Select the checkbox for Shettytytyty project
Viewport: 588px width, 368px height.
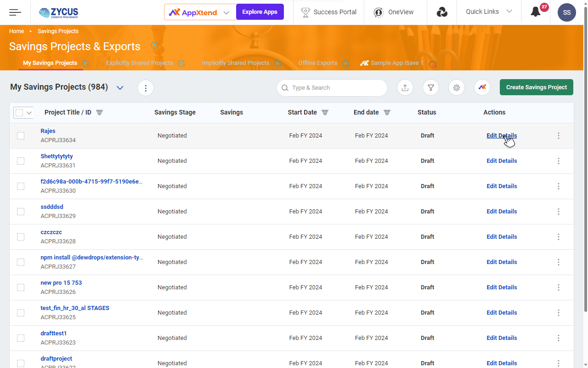21,161
